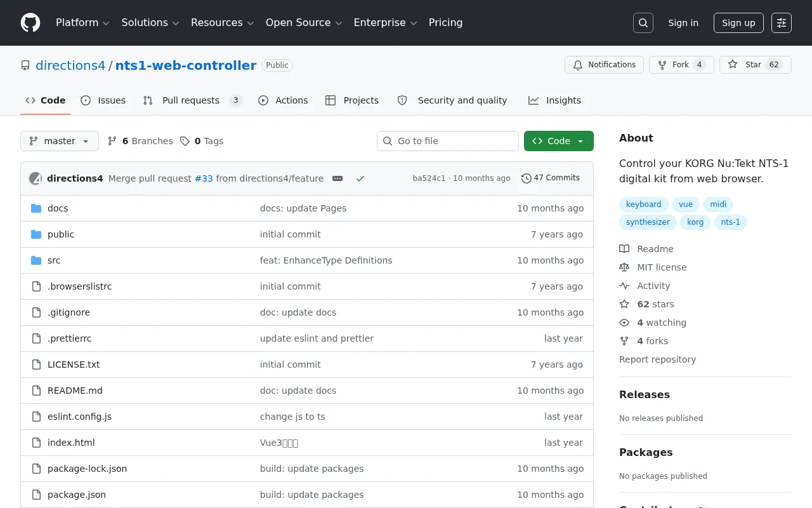Viewport: 812px width, 508px height.
Task: Switch to the Code tab
Action: tap(46, 100)
